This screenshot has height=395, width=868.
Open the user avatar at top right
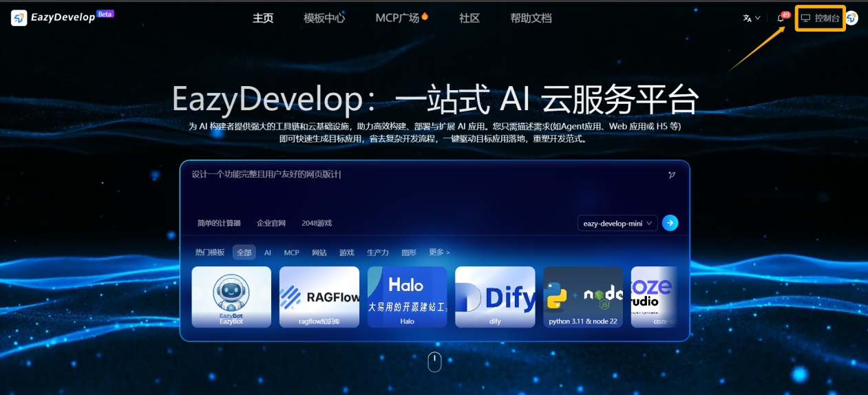tap(851, 18)
